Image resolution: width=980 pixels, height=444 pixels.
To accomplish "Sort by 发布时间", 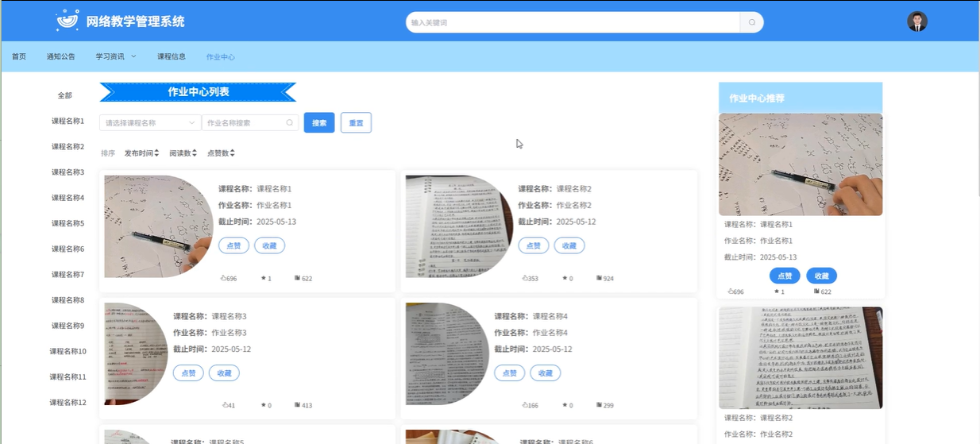I will (x=142, y=153).
